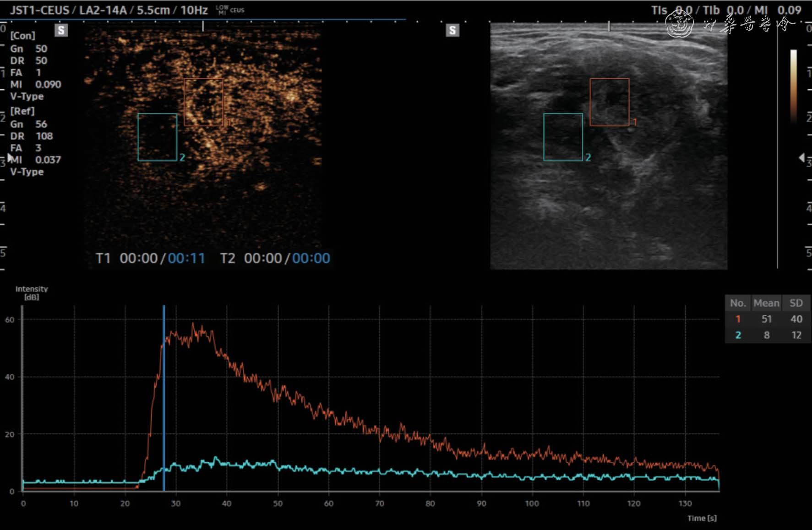Click the focus arrow on right depth scale
812x530 pixels.
coord(801,157)
